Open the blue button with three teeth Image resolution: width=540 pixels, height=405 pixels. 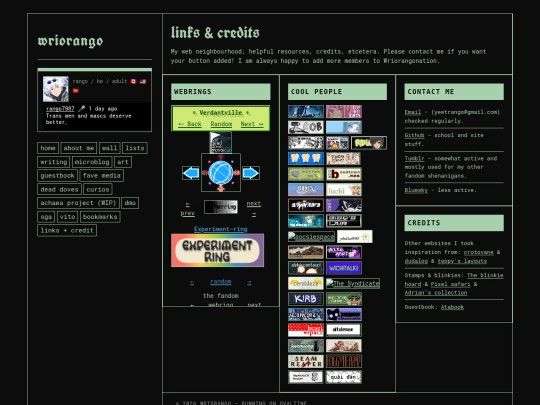pyautogui.click(x=306, y=158)
